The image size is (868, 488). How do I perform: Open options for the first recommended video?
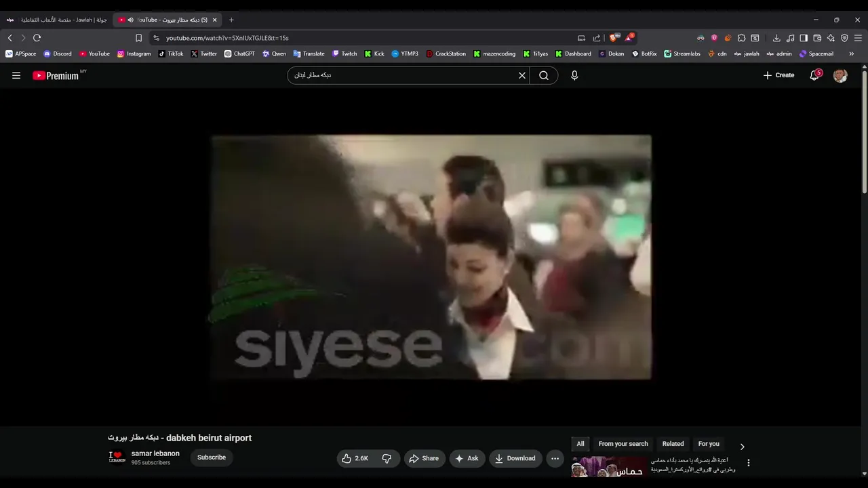pyautogui.click(x=749, y=463)
